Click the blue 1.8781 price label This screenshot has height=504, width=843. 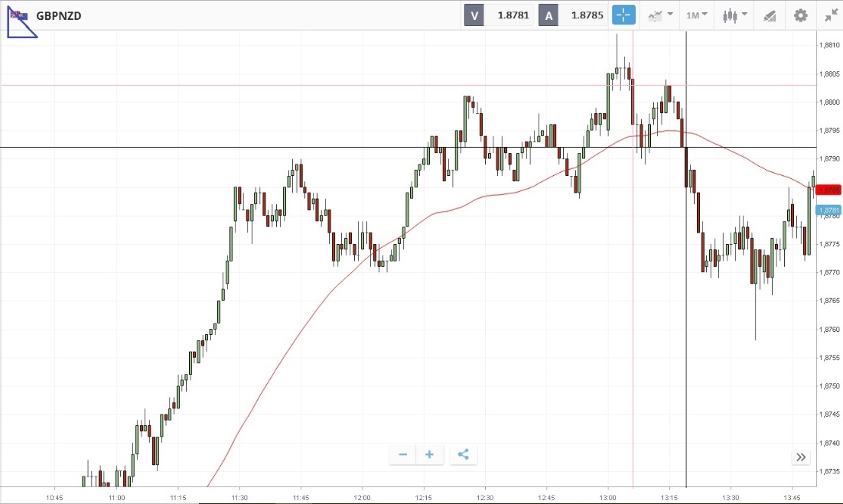click(x=828, y=210)
